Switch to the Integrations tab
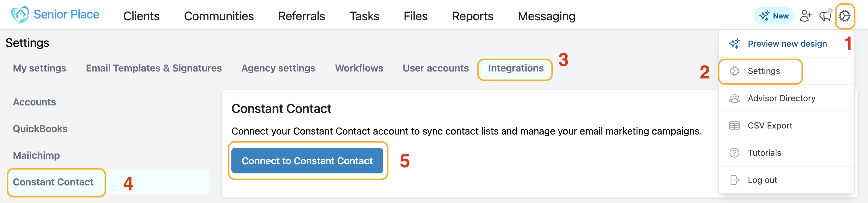 [515, 68]
